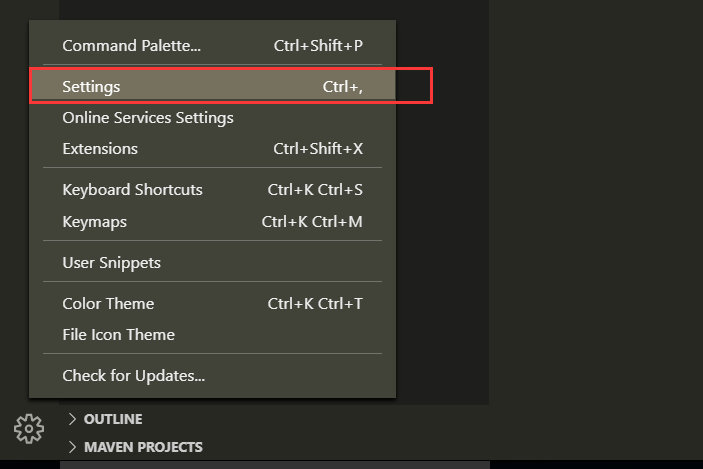Click the Ctrl+Shift+P shortcut hint
The width and height of the screenshot is (703, 469).
point(318,46)
